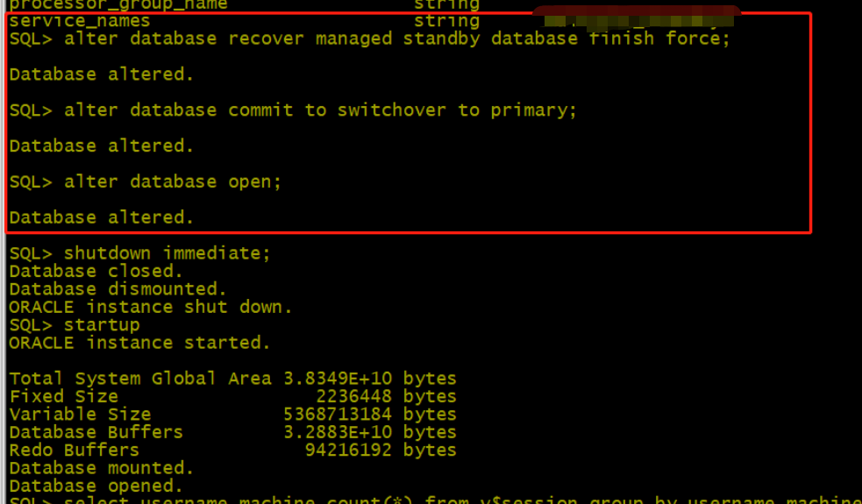The width and height of the screenshot is (862, 504).
Task: Click the 'ORACLE instance shut down.' message
Action: click(x=151, y=308)
